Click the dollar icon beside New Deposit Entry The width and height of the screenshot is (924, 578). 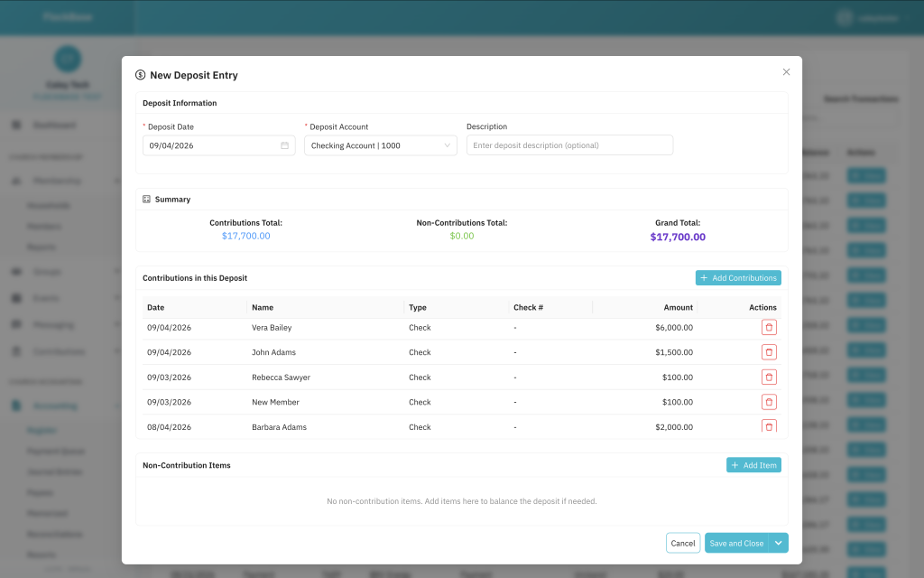140,75
